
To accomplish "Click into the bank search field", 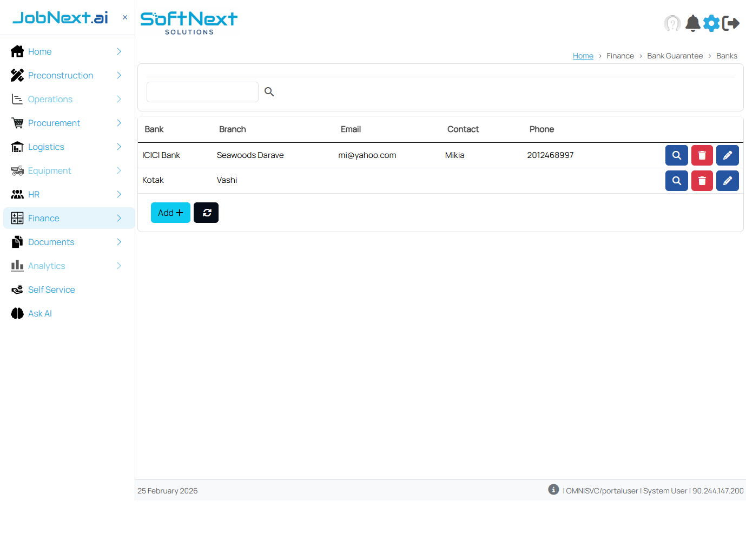I will click(202, 92).
